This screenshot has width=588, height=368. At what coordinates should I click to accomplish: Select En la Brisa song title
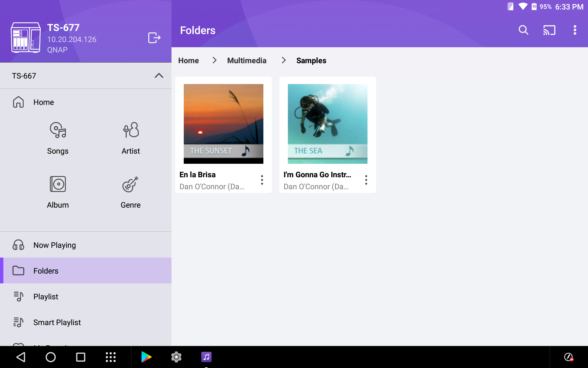(198, 174)
